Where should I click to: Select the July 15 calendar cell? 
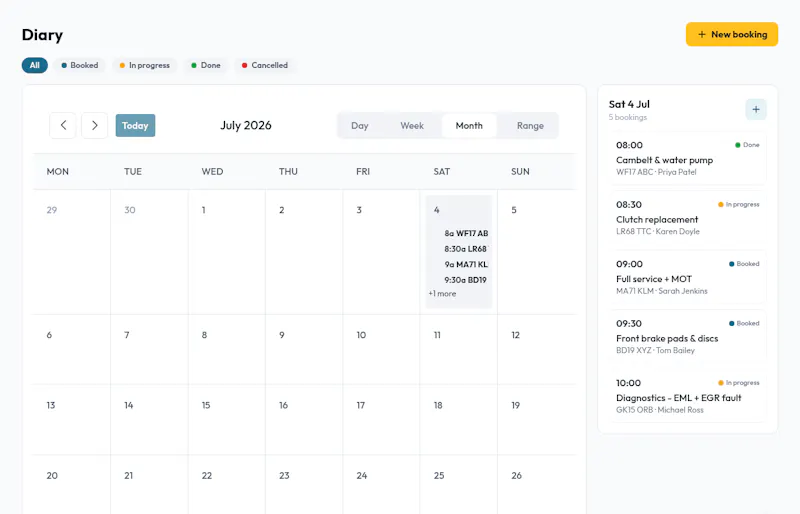click(x=227, y=420)
